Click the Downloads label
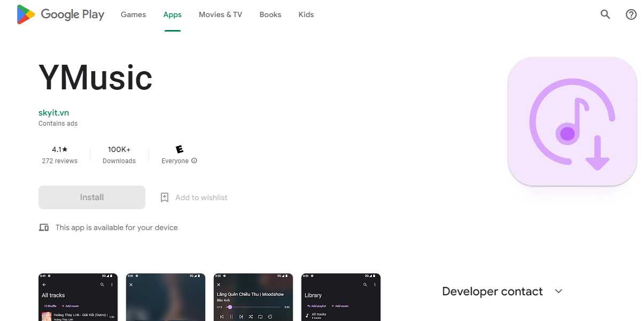 (x=119, y=161)
